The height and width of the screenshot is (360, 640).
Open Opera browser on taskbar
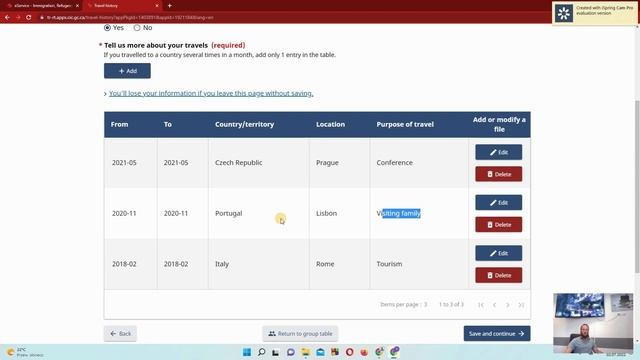349,352
